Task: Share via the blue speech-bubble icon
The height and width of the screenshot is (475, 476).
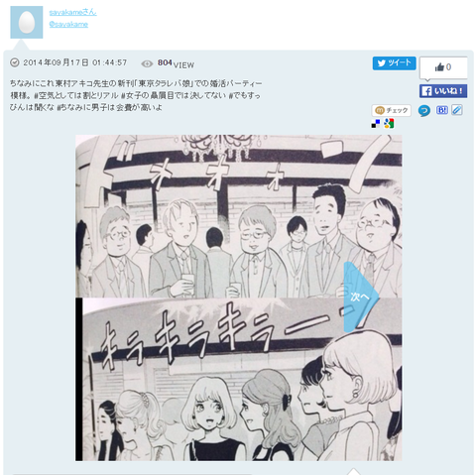Action: [424, 110]
